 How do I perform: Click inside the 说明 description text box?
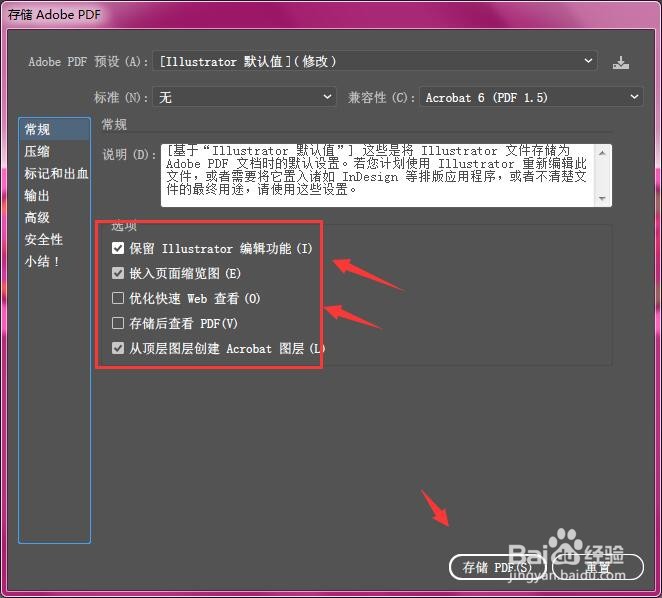pyautogui.click(x=378, y=175)
